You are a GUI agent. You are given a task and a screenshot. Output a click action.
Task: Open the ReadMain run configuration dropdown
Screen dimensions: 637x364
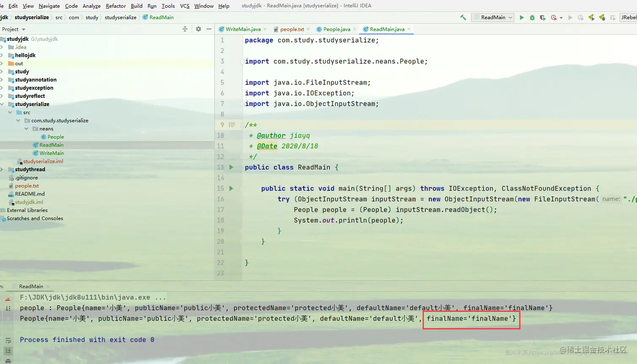pyautogui.click(x=492, y=17)
